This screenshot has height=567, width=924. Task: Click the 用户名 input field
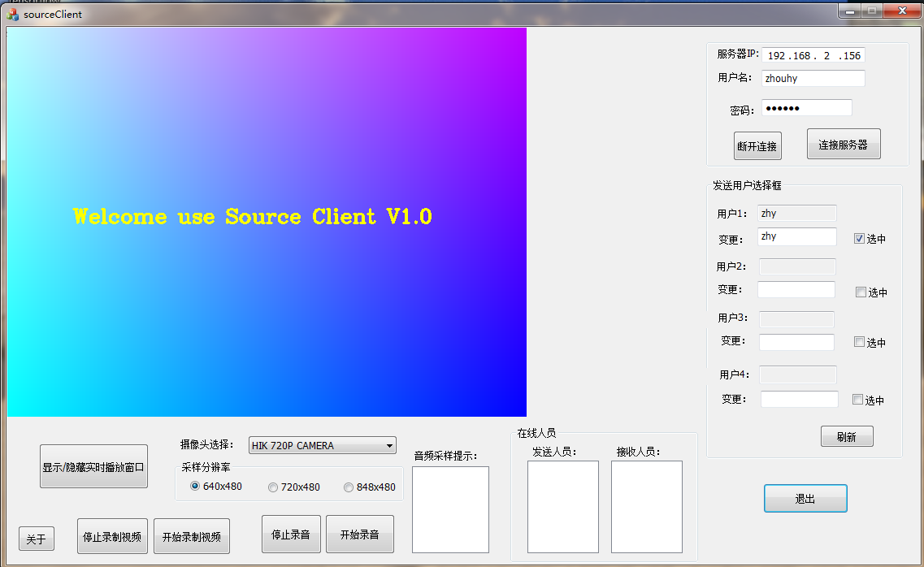[813, 79]
